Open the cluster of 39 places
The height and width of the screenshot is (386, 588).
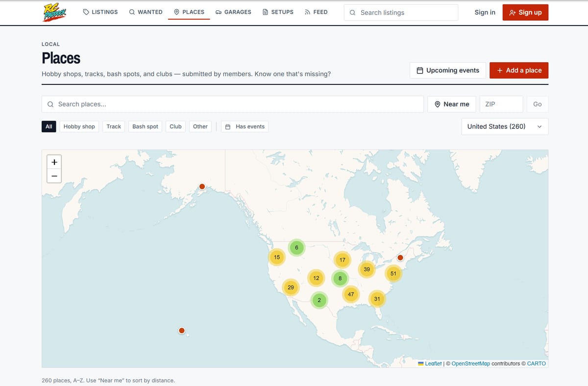367,269
